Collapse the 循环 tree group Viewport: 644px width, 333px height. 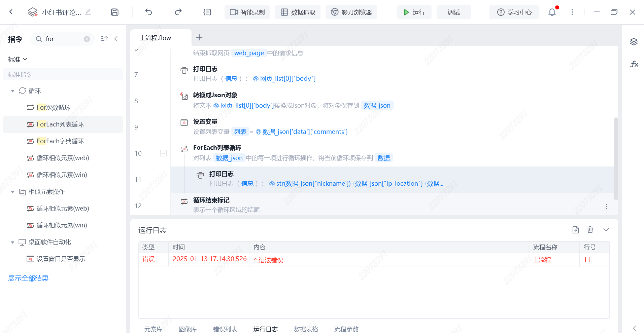coord(12,91)
